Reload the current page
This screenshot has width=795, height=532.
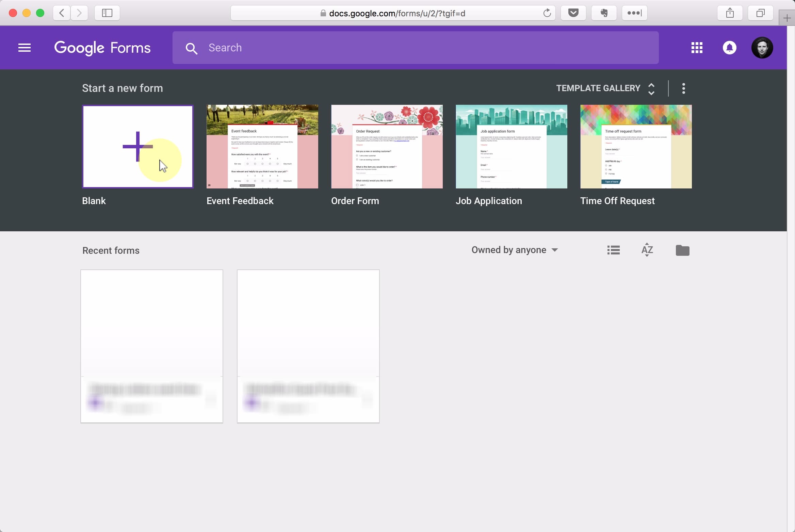click(547, 13)
